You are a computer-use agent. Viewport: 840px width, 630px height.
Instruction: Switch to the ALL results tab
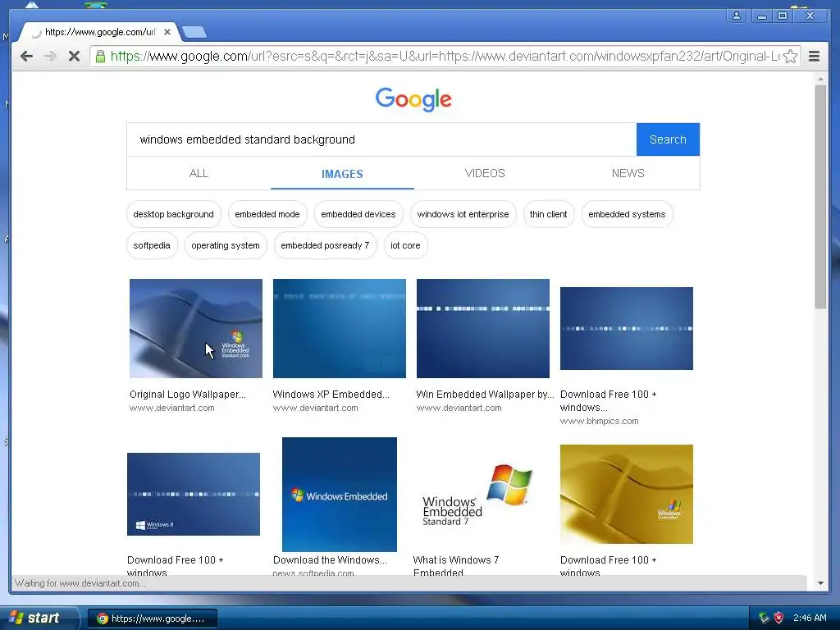click(199, 174)
